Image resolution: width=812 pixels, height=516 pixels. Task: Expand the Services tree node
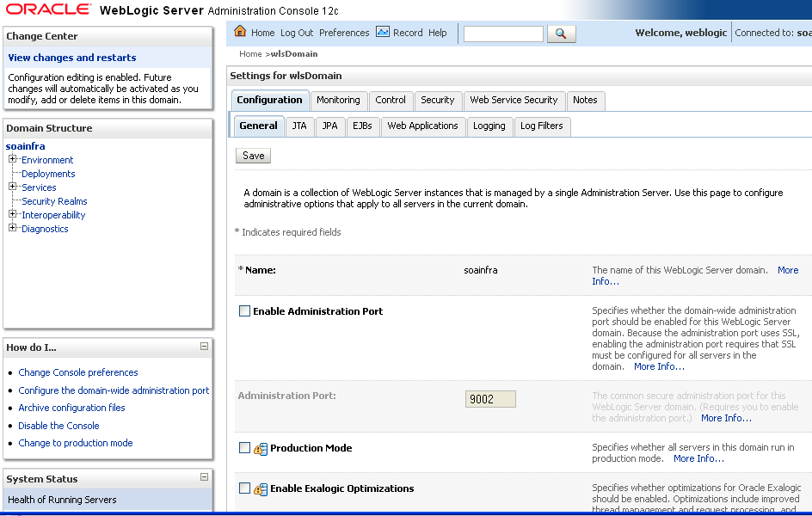[12, 187]
